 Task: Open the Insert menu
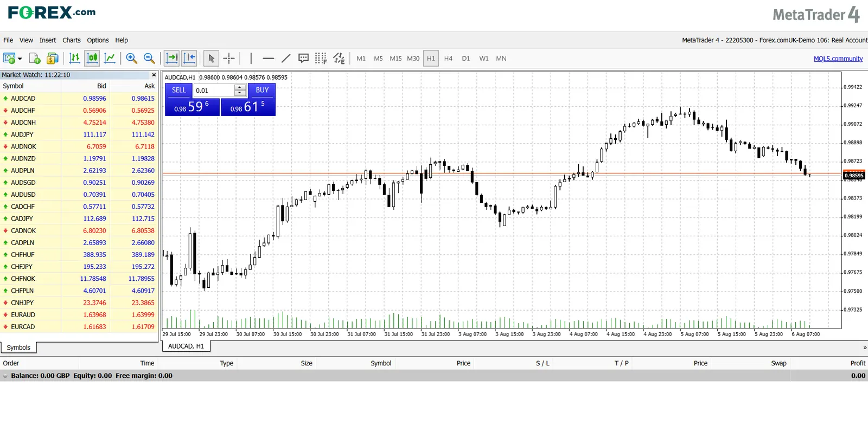tap(48, 40)
